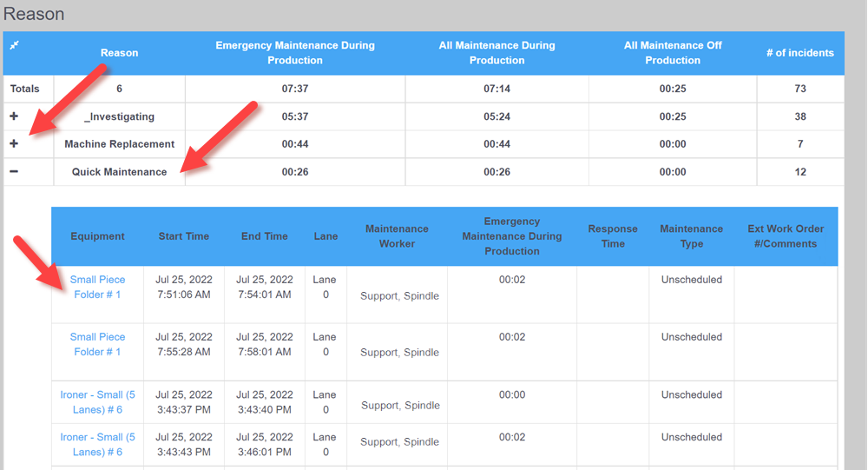The height and width of the screenshot is (470, 868).
Task: Click start time Jul 25, 2022 7:55:28 AM
Action: click(184, 344)
